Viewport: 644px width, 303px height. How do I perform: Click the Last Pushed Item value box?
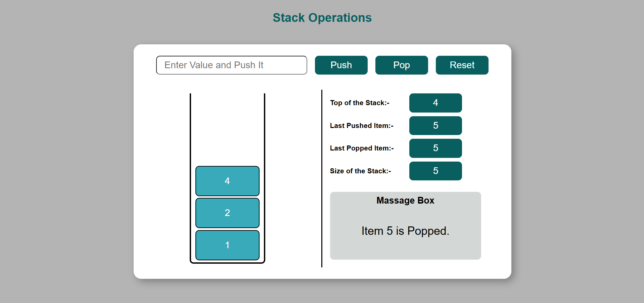(435, 126)
